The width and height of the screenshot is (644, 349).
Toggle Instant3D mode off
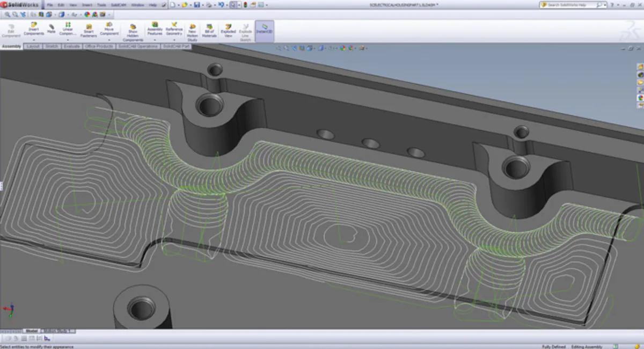pos(264,30)
